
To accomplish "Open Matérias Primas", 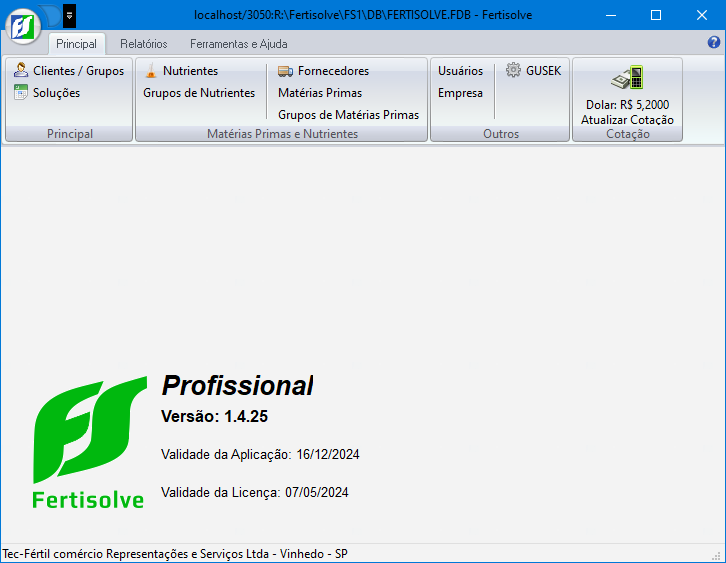I will (x=320, y=93).
